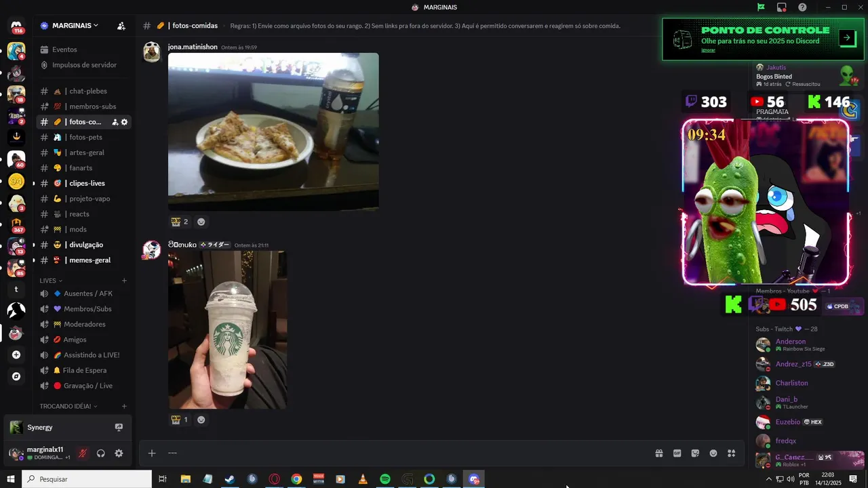This screenshot has width=868, height=488.
Task: Open member Anderson in member list
Action: point(807,344)
